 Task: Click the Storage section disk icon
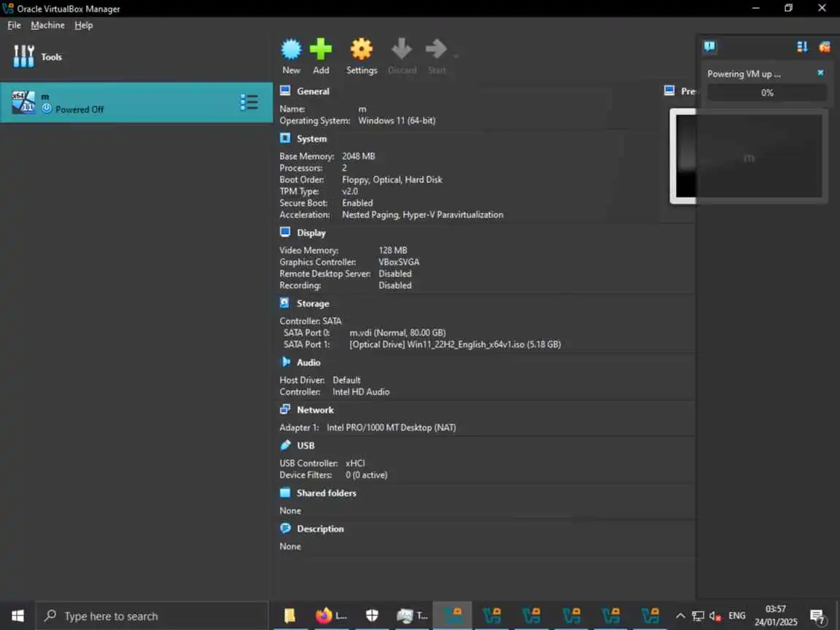[285, 303]
